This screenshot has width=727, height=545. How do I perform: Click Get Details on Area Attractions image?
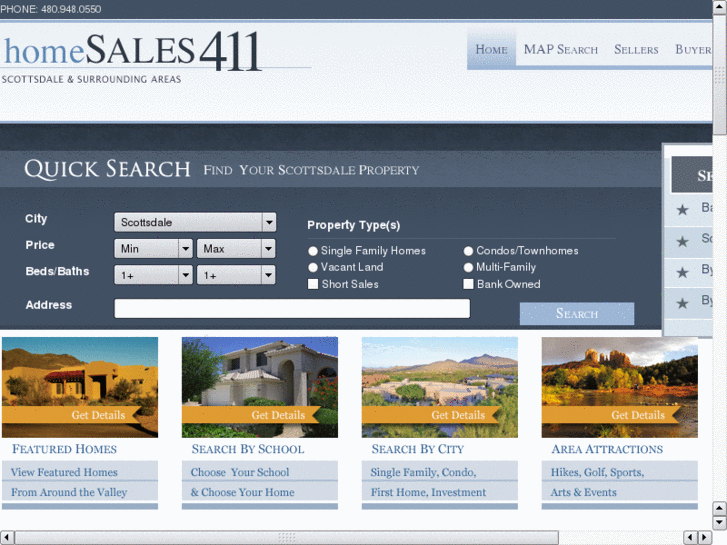[638, 415]
